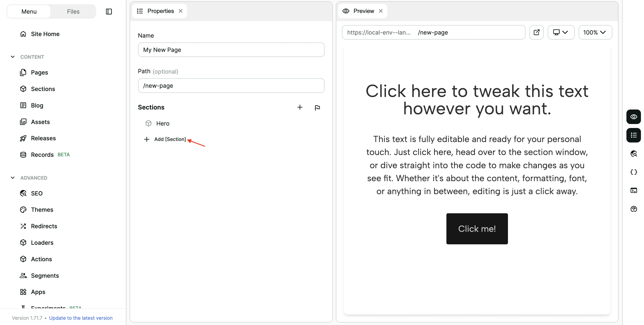
Task: Toggle the Preview eye on right rail
Action: click(x=634, y=117)
